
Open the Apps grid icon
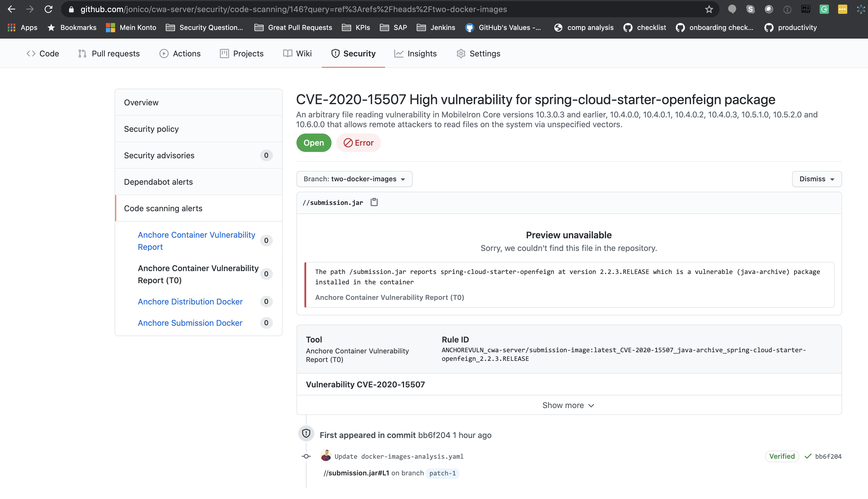12,27
